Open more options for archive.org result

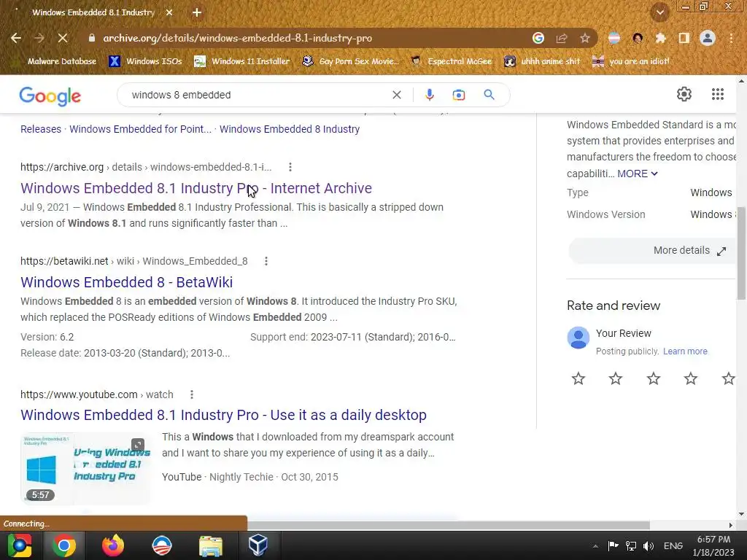pos(290,167)
